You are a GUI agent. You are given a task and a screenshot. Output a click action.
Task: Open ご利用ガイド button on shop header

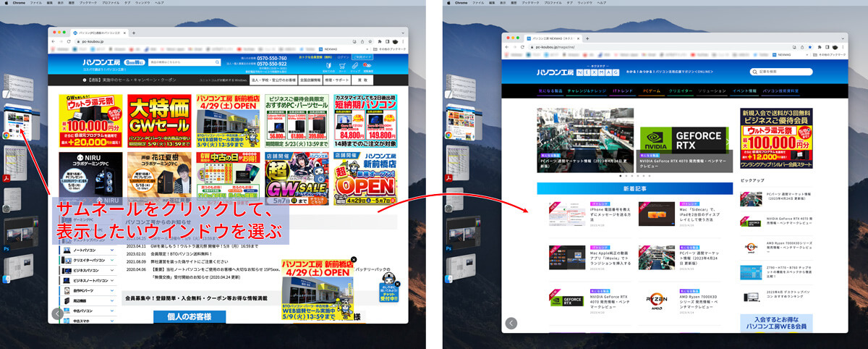(x=362, y=57)
